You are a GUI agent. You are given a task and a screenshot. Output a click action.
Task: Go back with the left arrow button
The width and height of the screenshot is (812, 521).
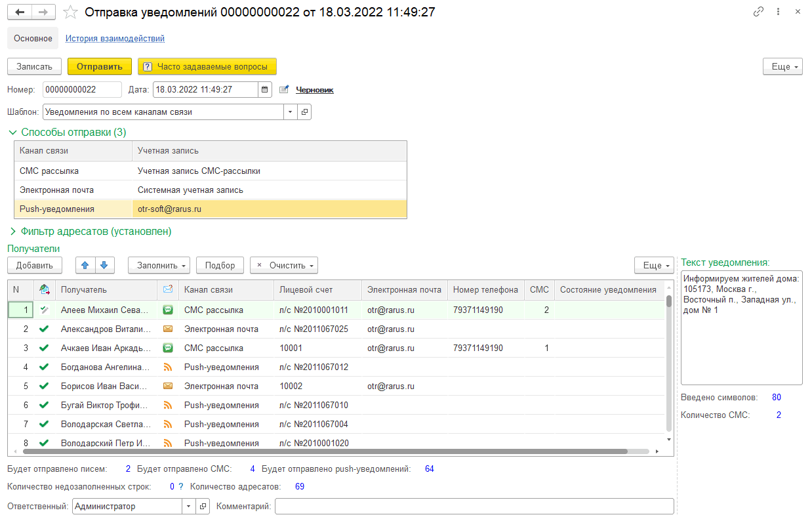coord(20,12)
